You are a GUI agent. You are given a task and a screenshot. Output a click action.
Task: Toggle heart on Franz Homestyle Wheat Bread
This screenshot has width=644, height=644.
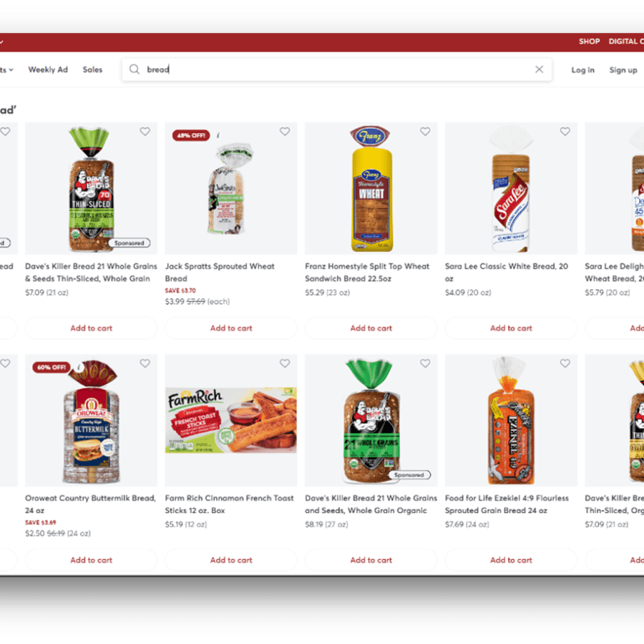pyautogui.click(x=425, y=132)
